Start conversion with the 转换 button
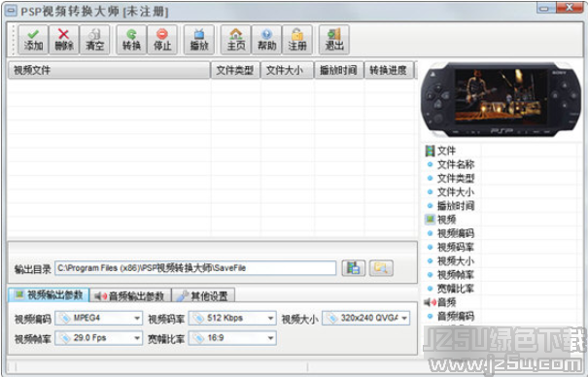The width and height of the screenshot is (588, 377). 131,40
